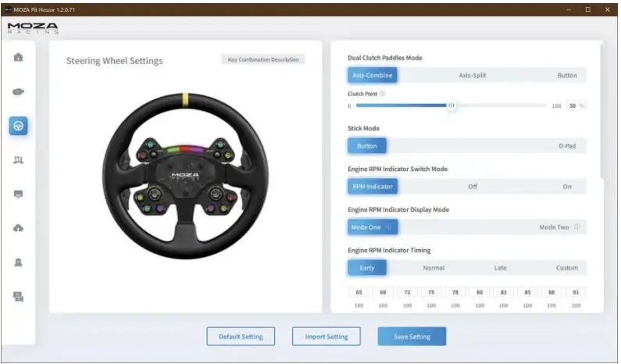Select Early RPM indicator timing
The image size is (621, 364).
(x=367, y=268)
